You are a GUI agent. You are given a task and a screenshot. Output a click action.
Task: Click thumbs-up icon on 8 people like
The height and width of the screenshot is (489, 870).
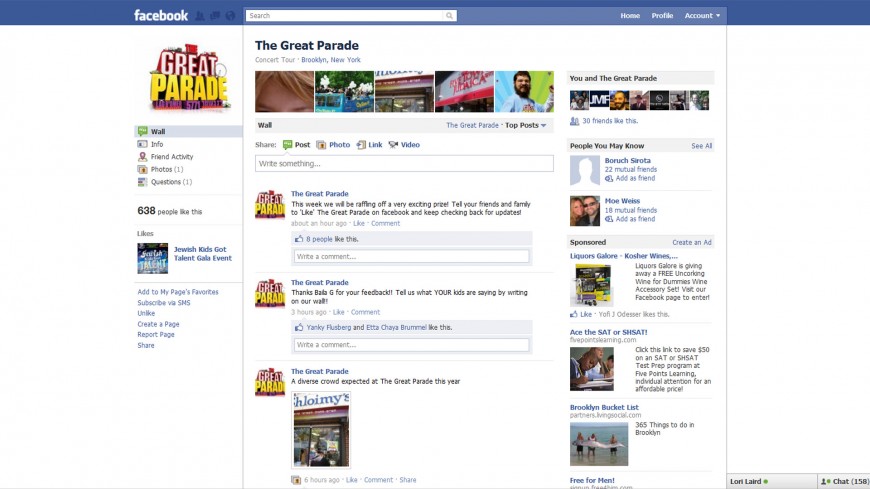pos(299,239)
